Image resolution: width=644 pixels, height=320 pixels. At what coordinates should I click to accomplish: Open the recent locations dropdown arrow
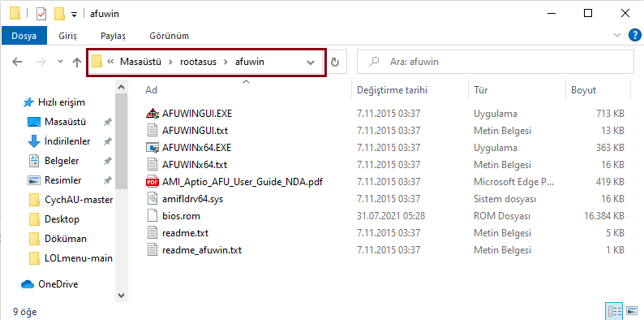coord(60,62)
